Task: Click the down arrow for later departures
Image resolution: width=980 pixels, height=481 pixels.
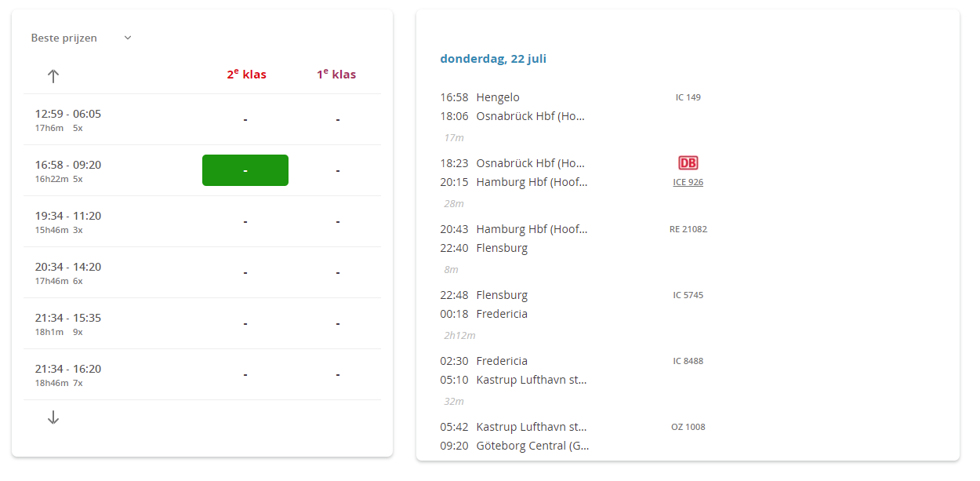Action: [53, 418]
